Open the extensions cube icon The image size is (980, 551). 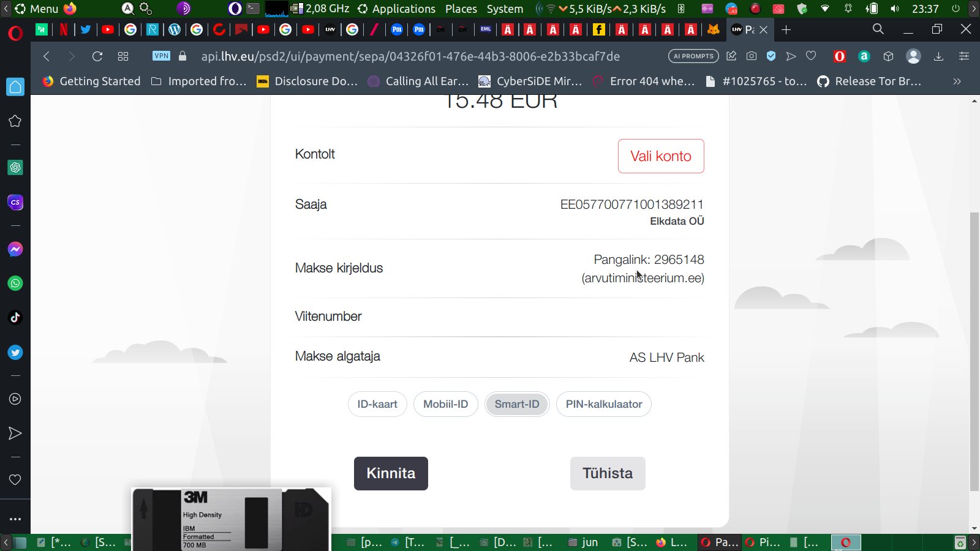pos(889,56)
